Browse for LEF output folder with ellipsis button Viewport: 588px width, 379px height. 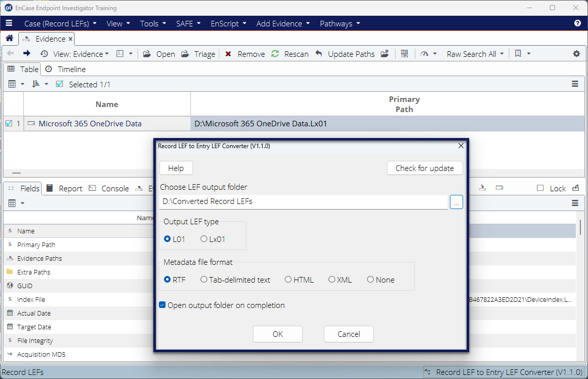456,202
